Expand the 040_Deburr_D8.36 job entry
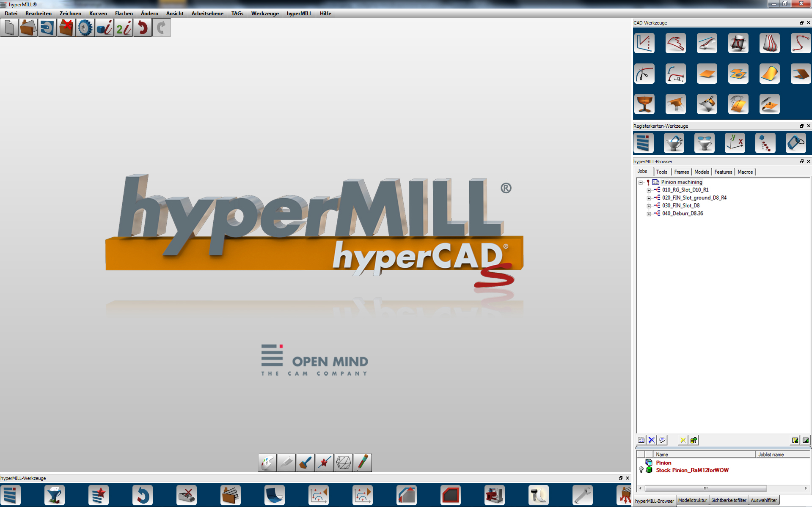 pos(649,214)
